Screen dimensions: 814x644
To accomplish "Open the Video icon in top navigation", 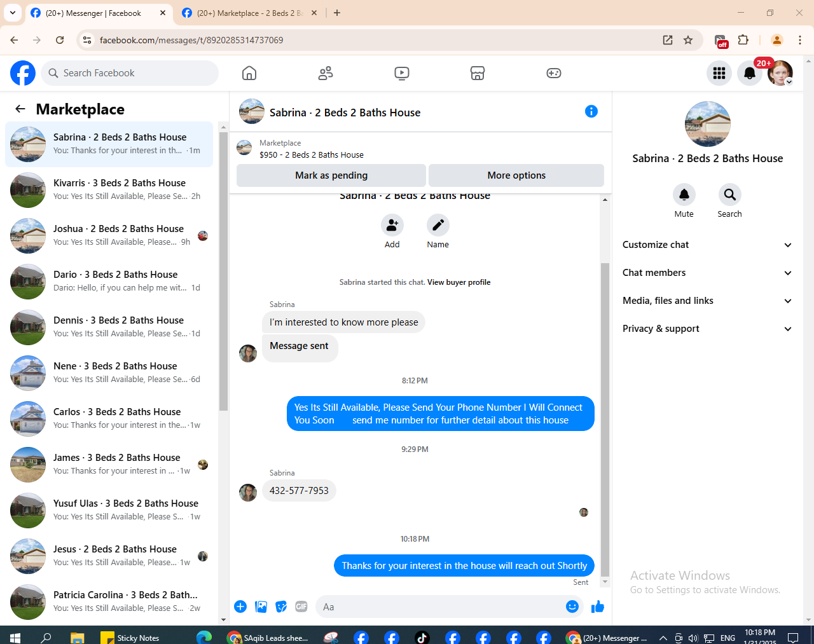I will (402, 73).
